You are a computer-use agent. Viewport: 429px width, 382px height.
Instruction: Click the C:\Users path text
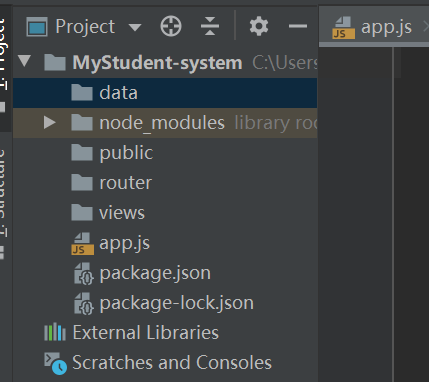[284, 62]
